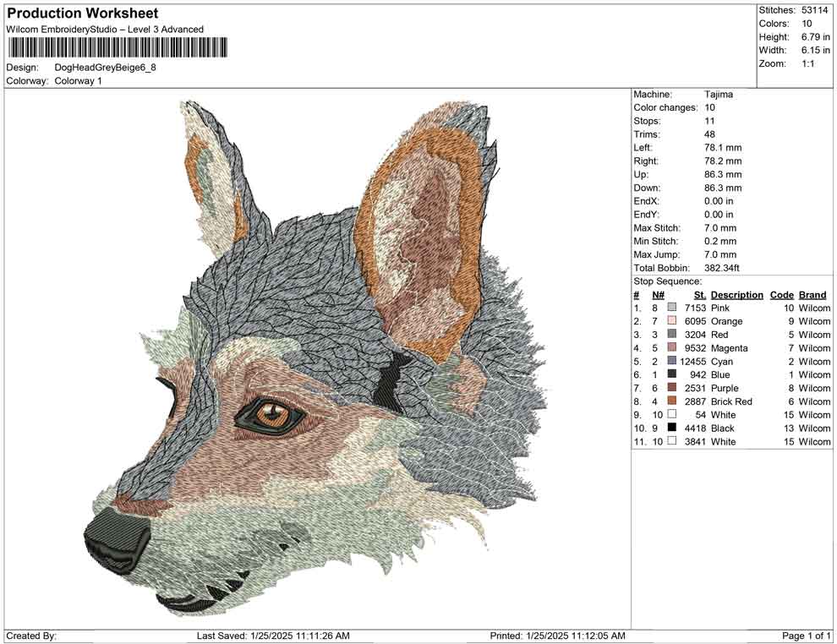Click the Pink thread color swatch
837x644 pixels.
click(x=670, y=308)
